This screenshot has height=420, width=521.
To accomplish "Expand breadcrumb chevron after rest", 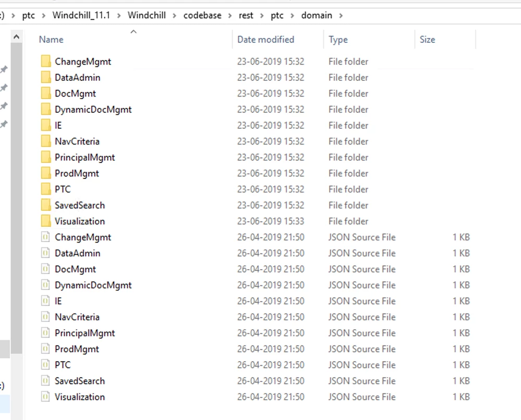I will click(x=262, y=16).
